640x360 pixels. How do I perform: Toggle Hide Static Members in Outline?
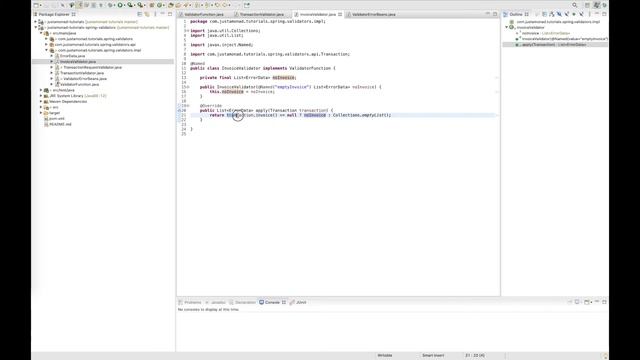coord(567,14)
